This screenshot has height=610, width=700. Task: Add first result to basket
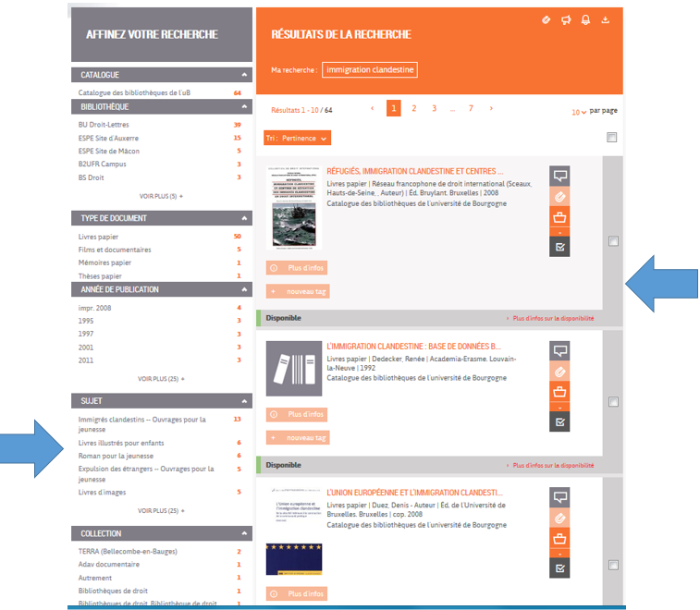[x=559, y=218]
